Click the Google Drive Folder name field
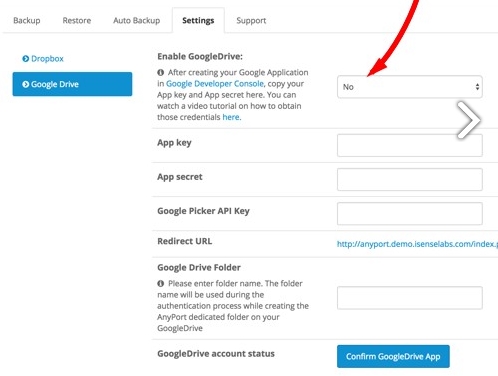Screen dimensions: 498x376 [410, 298]
